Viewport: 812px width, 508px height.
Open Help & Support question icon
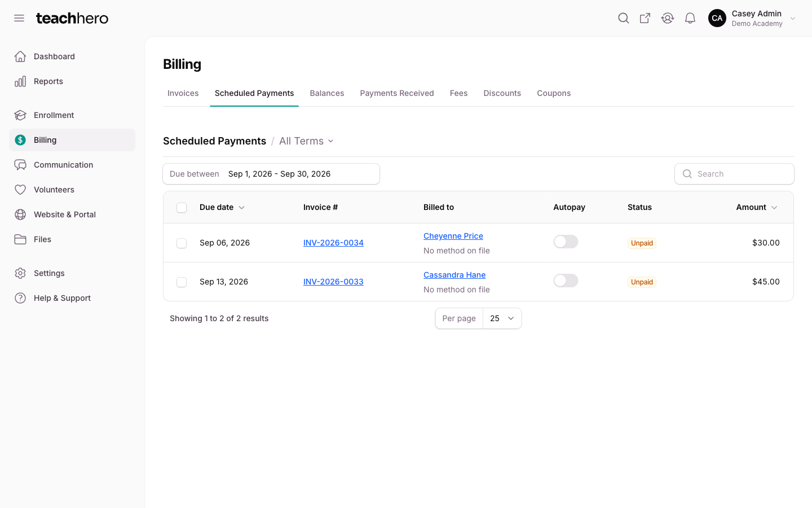pos(20,298)
